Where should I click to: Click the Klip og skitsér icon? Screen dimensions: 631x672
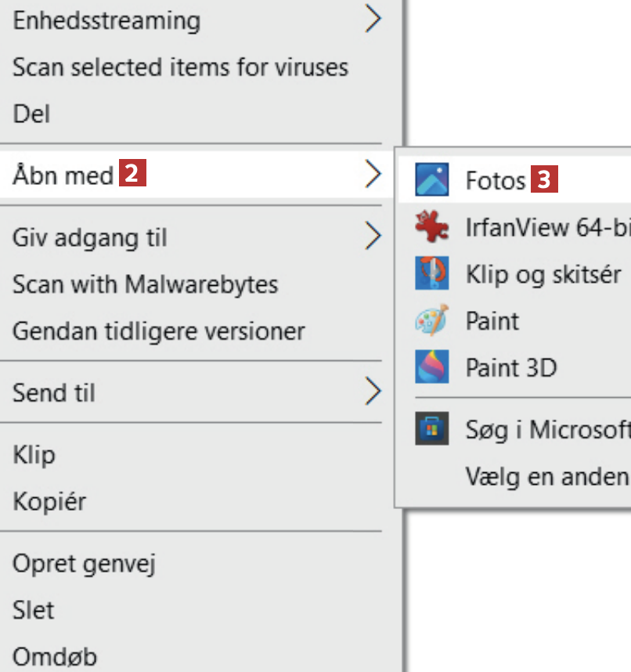pos(431,273)
